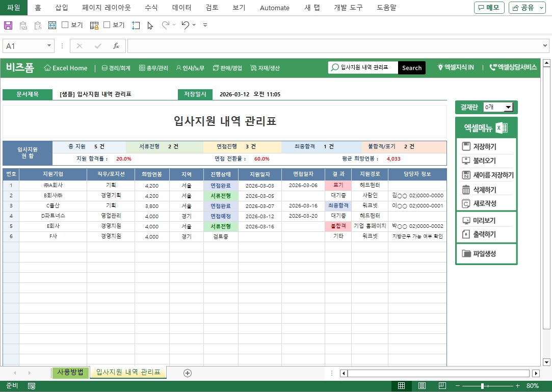The height and width of the screenshot is (392, 552).
Task: Click the 출력하기 print icon
Action: (x=466, y=234)
